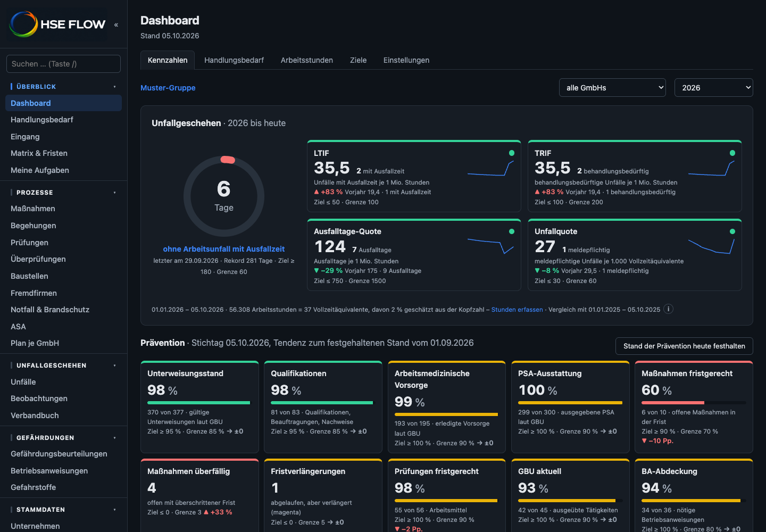Open Maßnahmen in the sidebar
This screenshot has height=532, width=766.
(x=63, y=209)
